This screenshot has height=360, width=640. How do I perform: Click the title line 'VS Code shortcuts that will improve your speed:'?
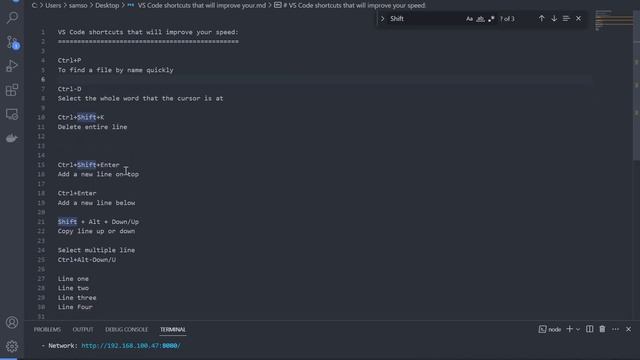coord(148,32)
